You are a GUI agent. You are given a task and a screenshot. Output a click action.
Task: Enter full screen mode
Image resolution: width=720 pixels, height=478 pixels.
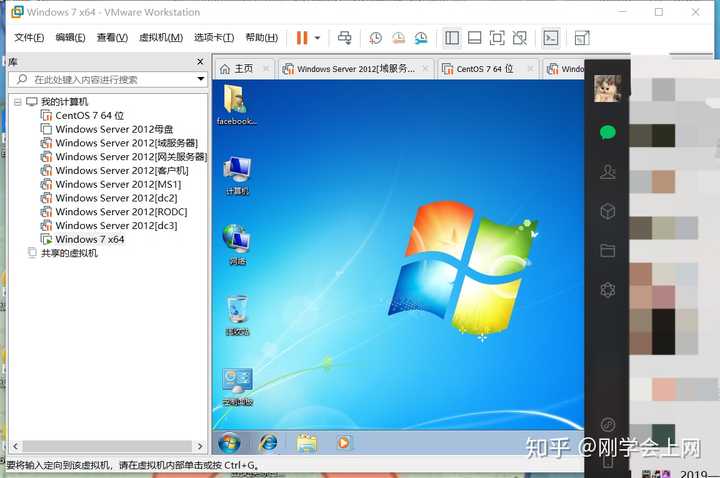click(x=497, y=38)
